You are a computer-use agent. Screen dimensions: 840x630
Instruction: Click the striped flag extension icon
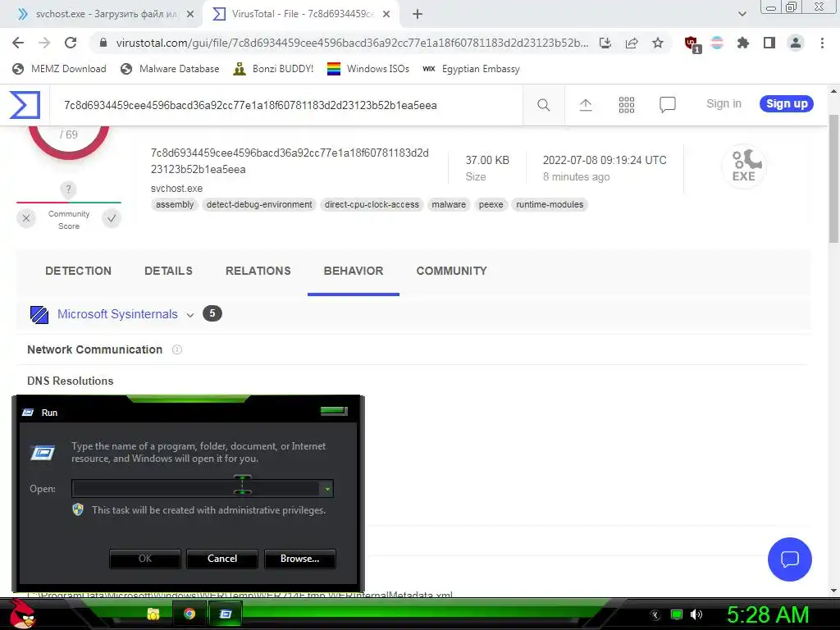[717, 43]
